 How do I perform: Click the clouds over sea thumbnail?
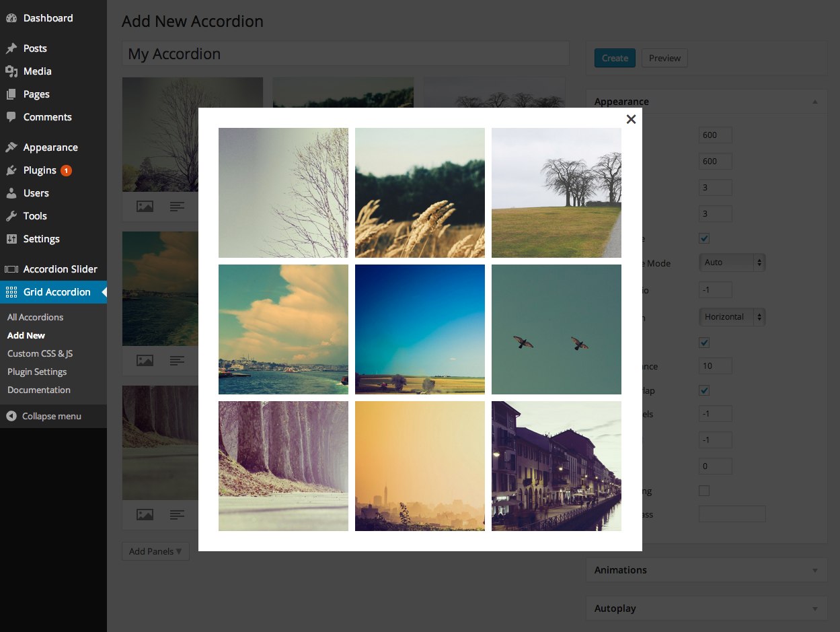283,329
